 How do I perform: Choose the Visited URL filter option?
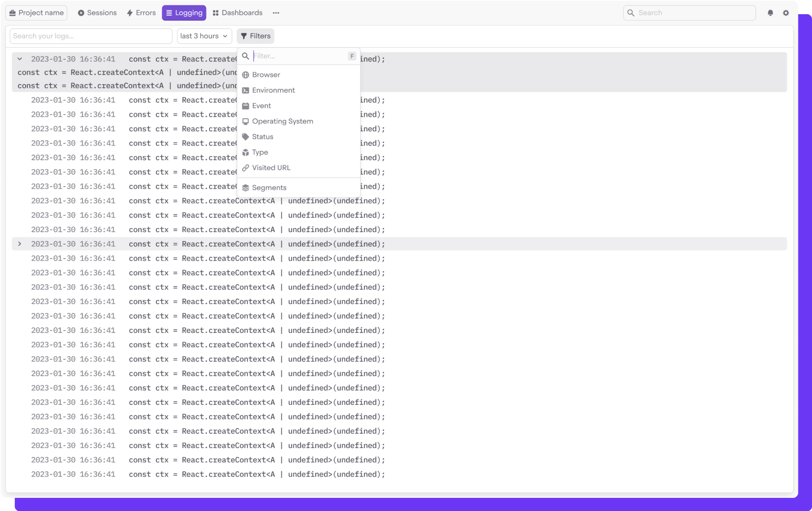click(298, 168)
